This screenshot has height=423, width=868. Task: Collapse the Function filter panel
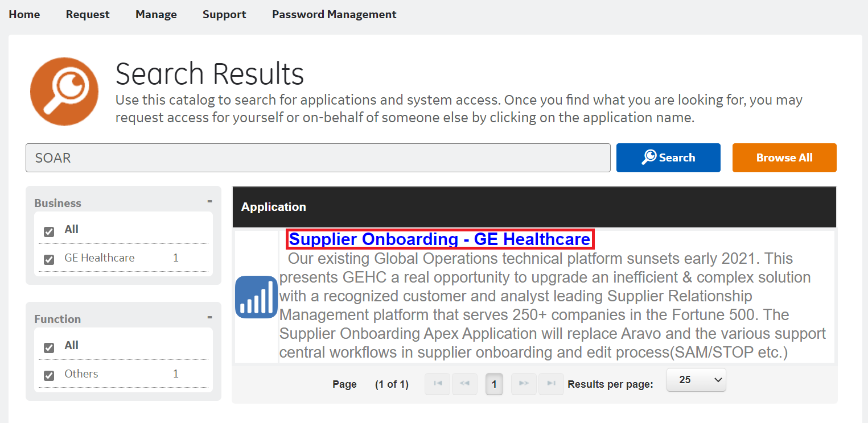pos(209,317)
